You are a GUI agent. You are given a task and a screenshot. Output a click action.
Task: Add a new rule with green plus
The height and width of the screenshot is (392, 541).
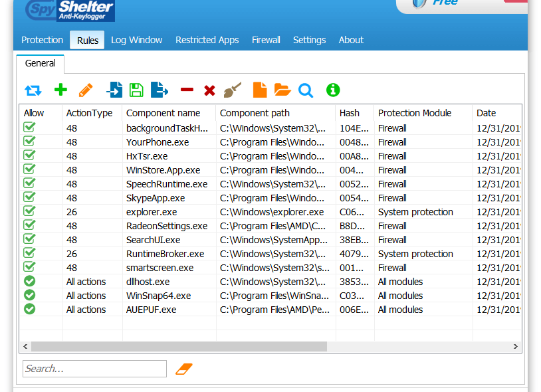point(60,90)
